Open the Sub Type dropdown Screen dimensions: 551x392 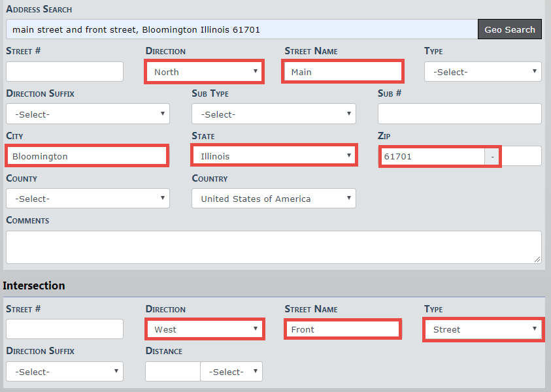click(x=273, y=114)
